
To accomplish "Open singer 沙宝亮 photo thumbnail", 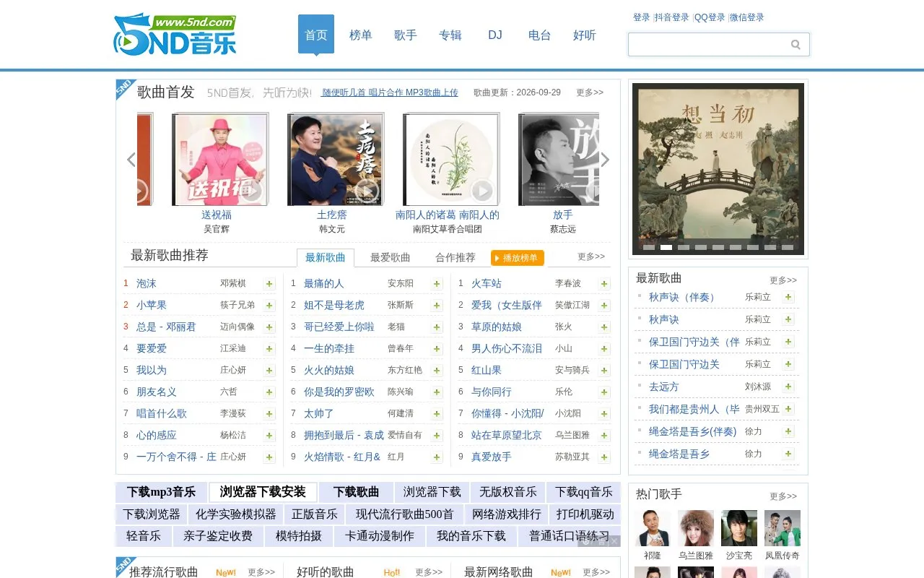I will click(739, 528).
